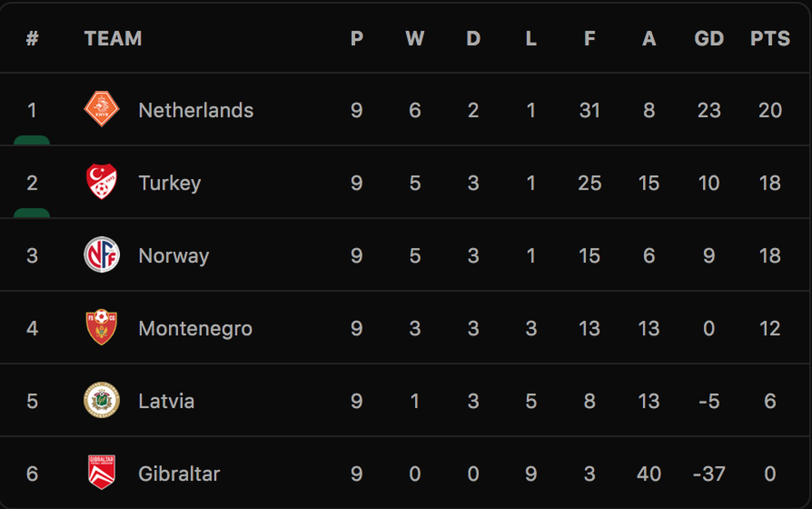Select the Montenegro team name

[x=195, y=328]
